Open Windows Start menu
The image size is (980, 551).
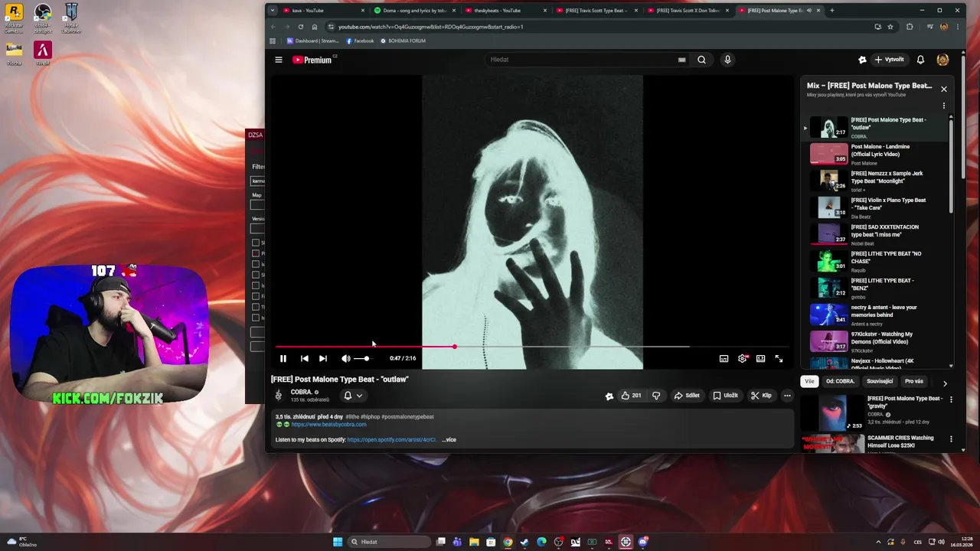(x=338, y=542)
